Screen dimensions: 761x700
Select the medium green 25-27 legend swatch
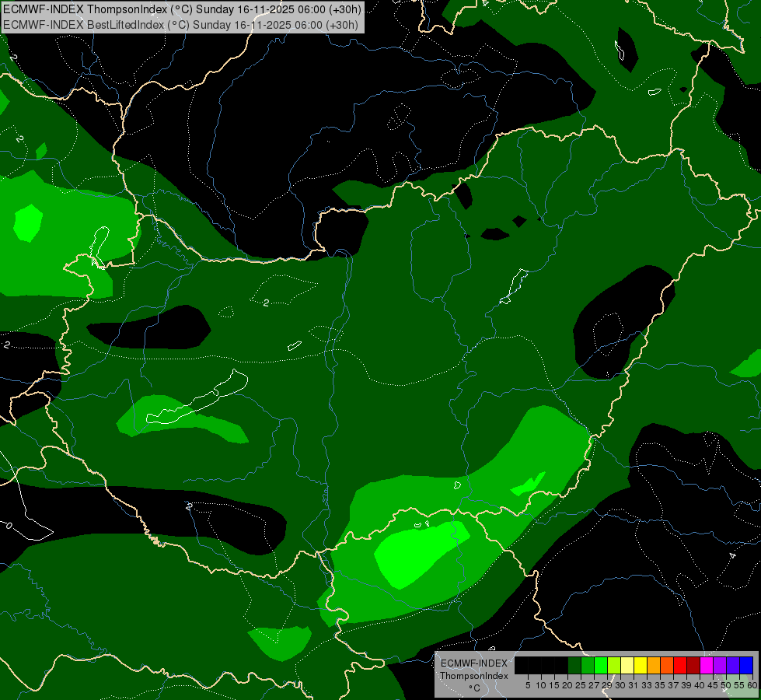tap(587, 665)
